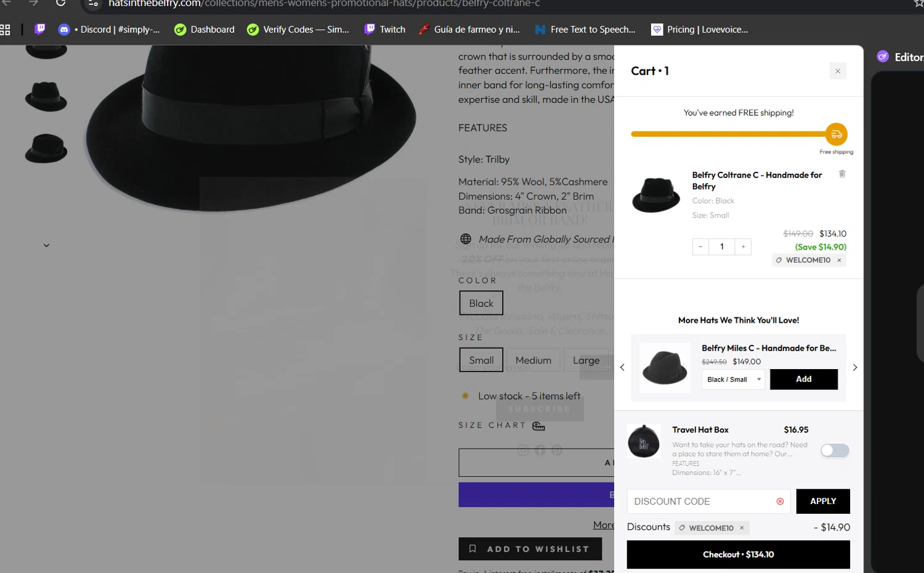This screenshot has height=573, width=924.
Task: Click site info icon in address bar
Action: 93,4
